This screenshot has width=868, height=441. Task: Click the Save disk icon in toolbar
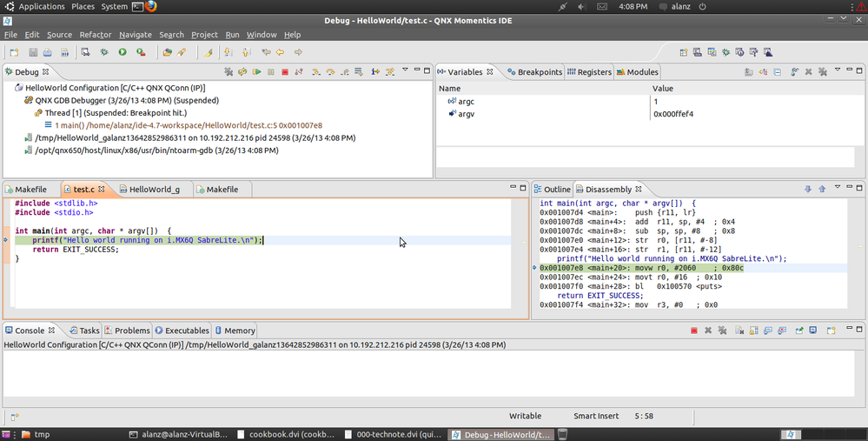33,52
